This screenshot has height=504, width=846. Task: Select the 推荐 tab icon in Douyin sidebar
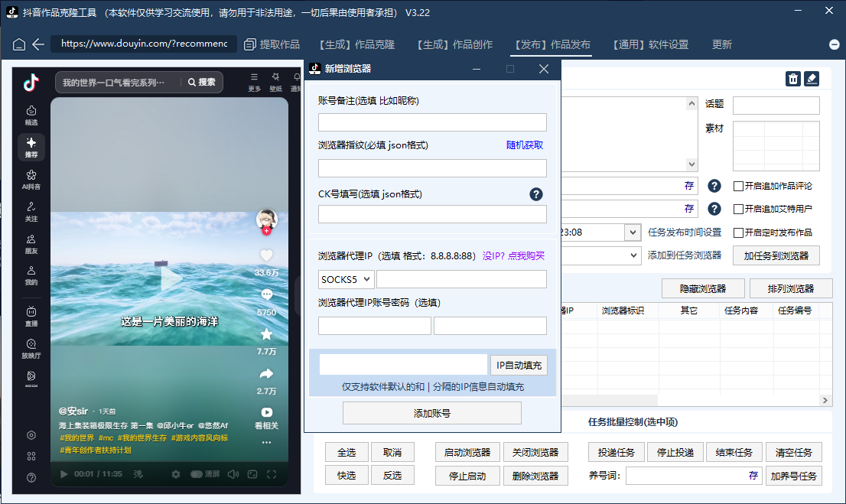point(31,147)
